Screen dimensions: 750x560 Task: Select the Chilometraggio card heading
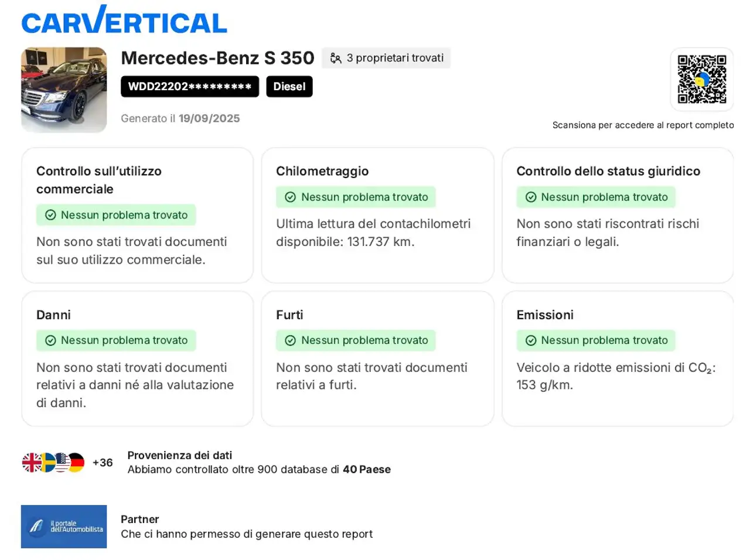click(x=322, y=171)
